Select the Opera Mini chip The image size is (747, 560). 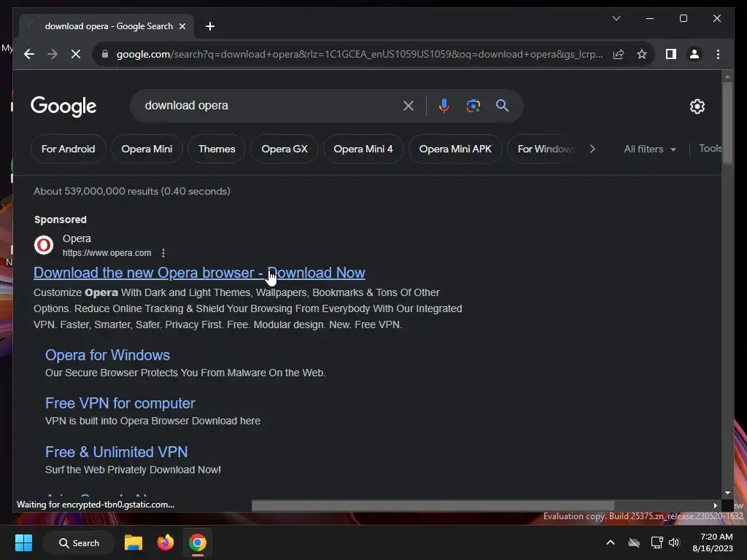147,149
